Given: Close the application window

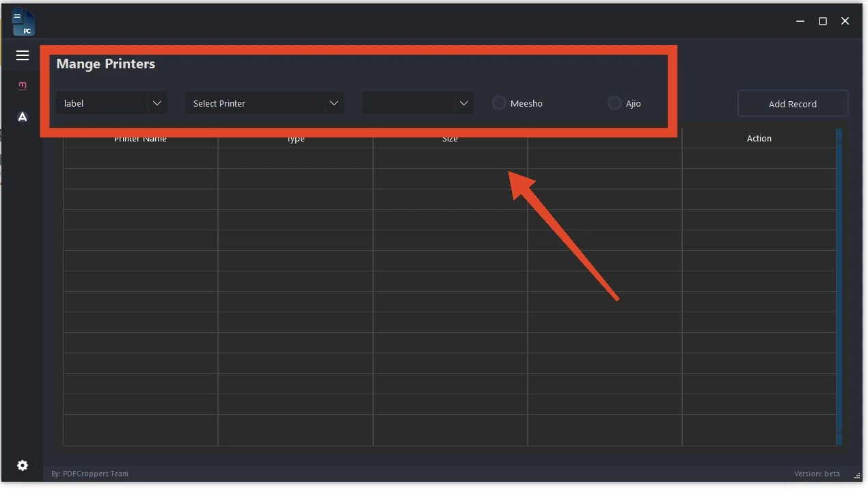Looking at the screenshot, I should click(845, 21).
